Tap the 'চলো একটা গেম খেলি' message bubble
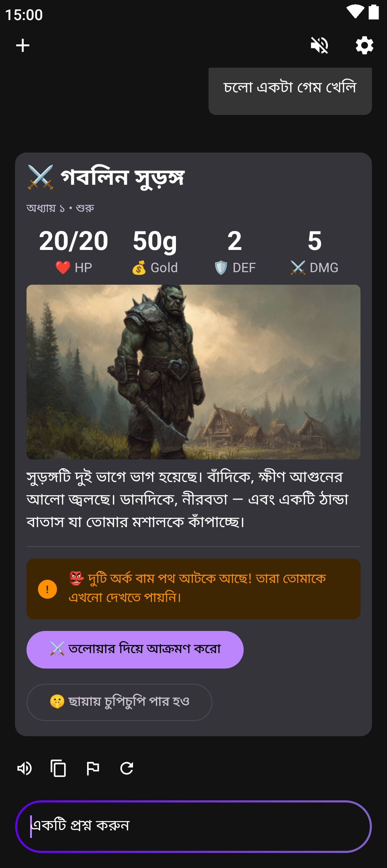The height and width of the screenshot is (868, 387). pos(290,91)
